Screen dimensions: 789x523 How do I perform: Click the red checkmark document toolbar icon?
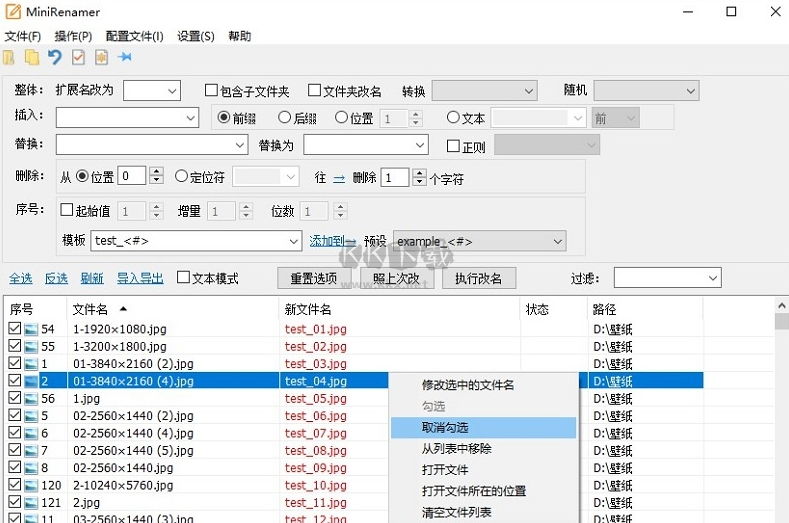click(x=78, y=57)
